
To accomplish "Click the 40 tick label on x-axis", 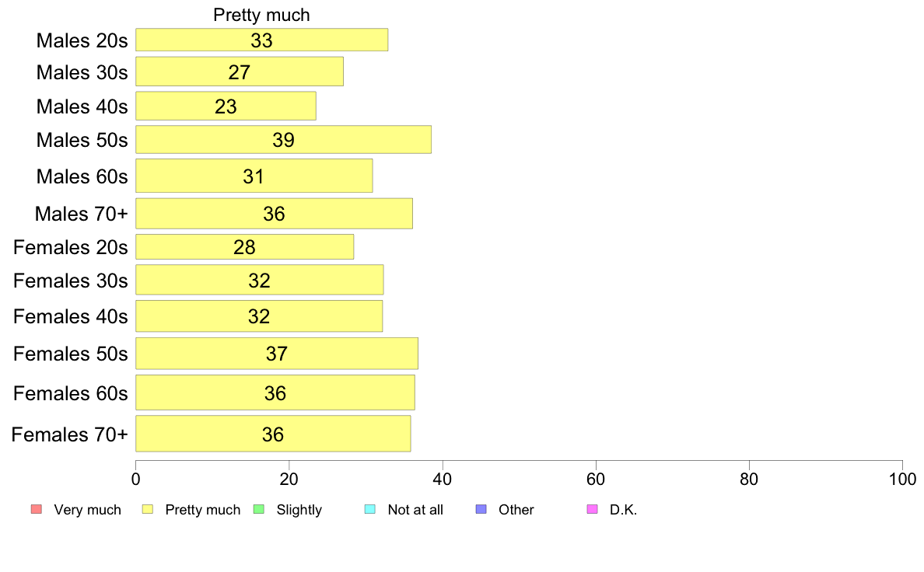I will click(x=442, y=479).
